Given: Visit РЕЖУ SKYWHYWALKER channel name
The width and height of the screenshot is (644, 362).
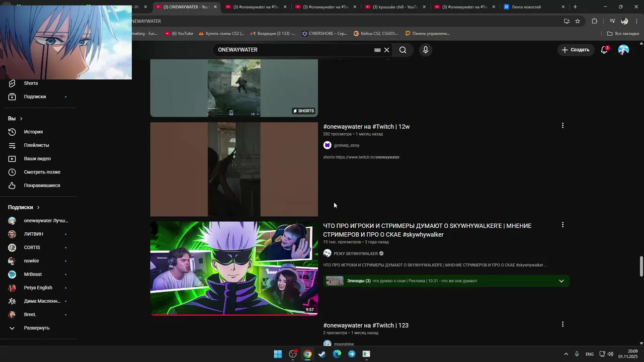Looking at the screenshot, I should pyautogui.click(x=356, y=253).
